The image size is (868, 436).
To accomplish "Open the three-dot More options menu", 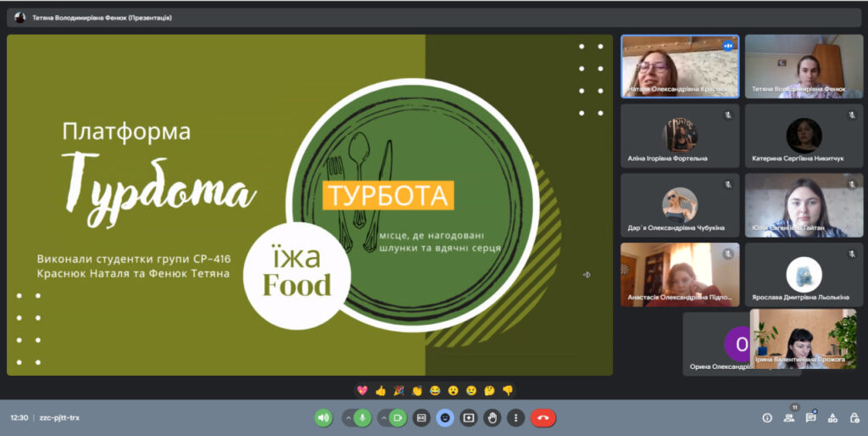I will [x=515, y=417].
